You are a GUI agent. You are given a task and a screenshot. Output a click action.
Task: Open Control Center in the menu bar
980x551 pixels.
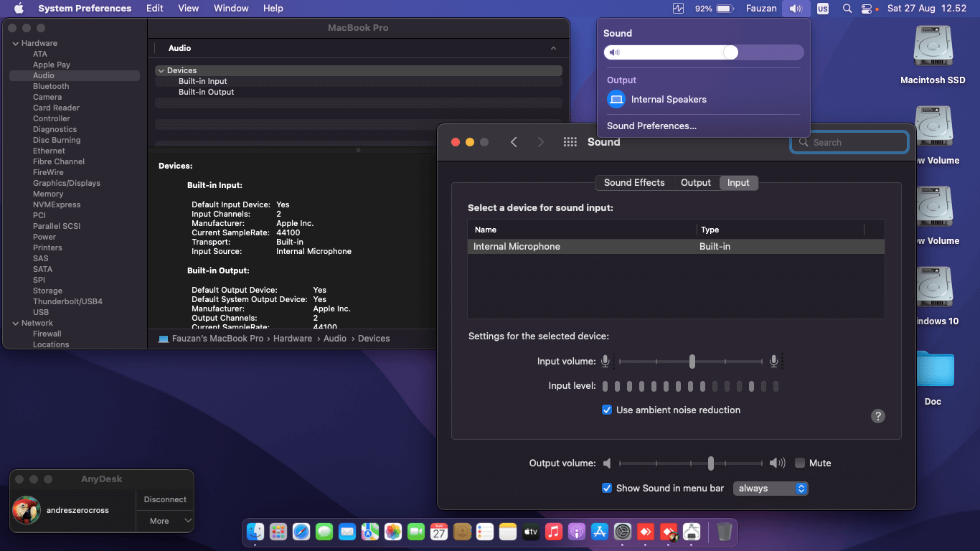point(867,9)
